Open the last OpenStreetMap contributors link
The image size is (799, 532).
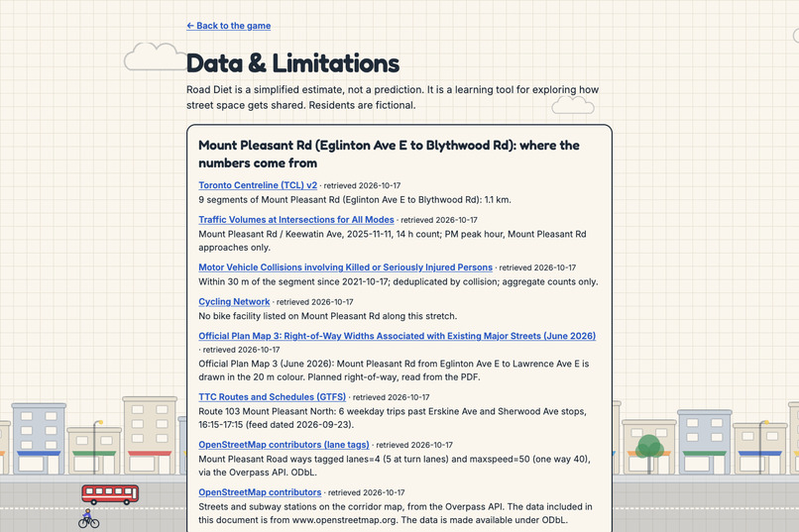pyautogui.click(x=260, y=492)
